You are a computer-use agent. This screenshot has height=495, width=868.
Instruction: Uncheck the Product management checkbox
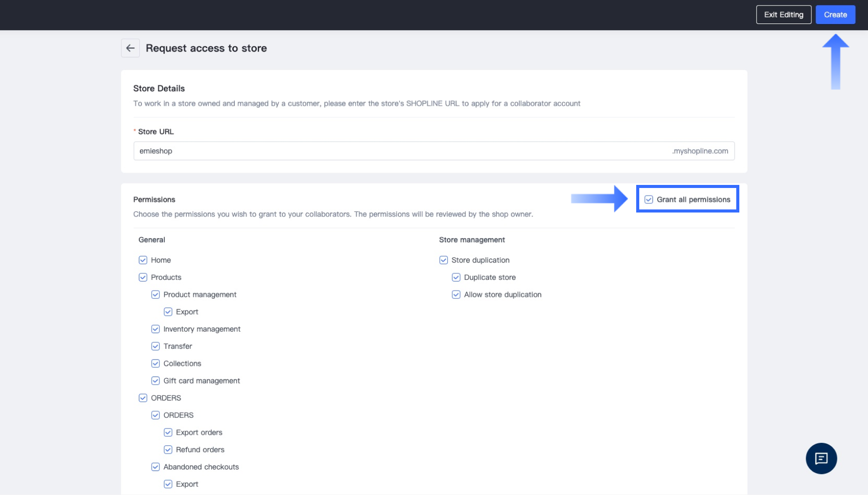pos(156,295)
